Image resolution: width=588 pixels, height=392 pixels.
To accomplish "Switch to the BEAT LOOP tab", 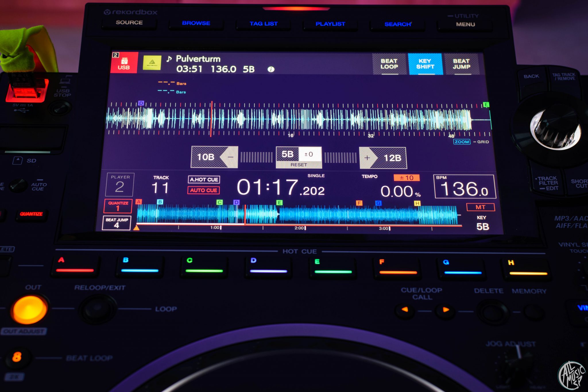I will click(x=390, y=64).
